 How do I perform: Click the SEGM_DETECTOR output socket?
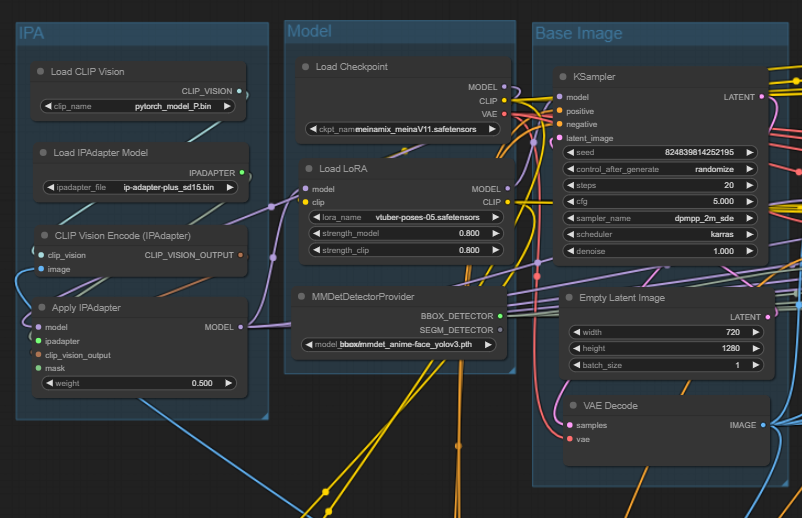500,330
